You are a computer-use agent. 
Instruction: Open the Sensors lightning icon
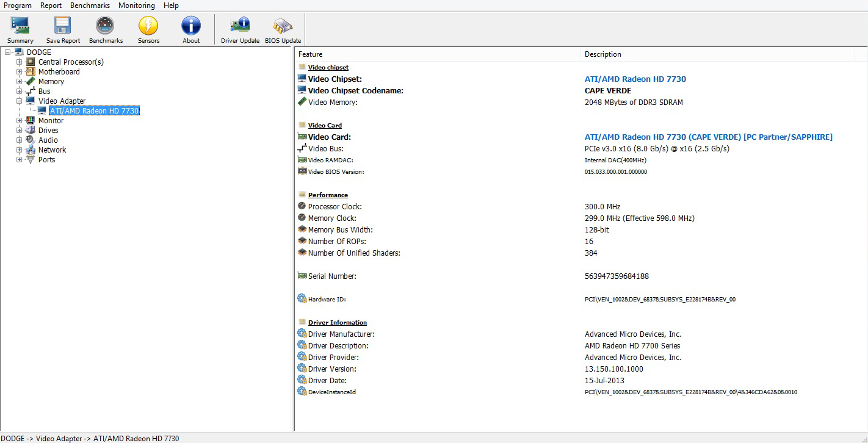coord(148,25)
